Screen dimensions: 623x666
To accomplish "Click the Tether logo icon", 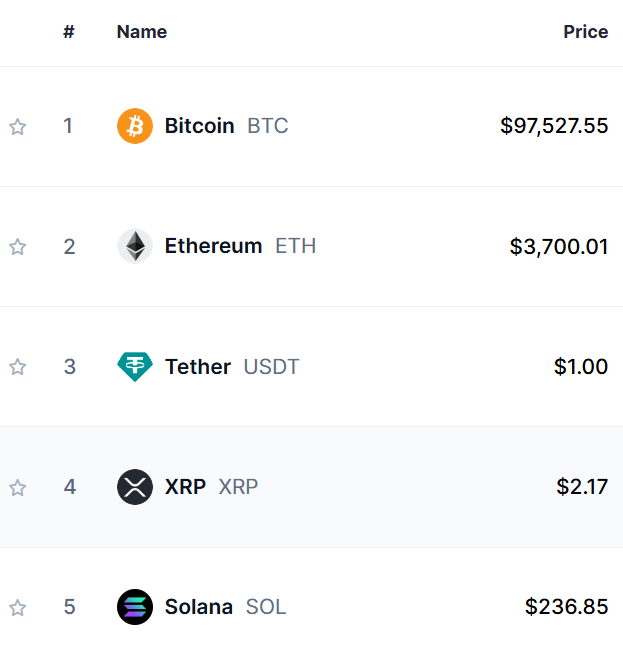I will 135,367.
